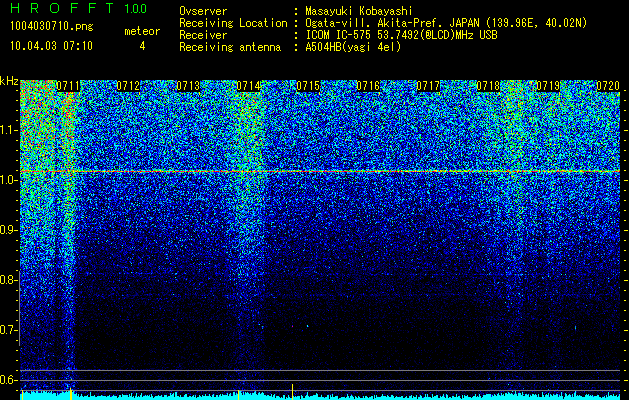Image resolution: width=629 pixels, height=400 pixels.
Task: Click the 0.9 kHz axis label
Action: (8, 230)
